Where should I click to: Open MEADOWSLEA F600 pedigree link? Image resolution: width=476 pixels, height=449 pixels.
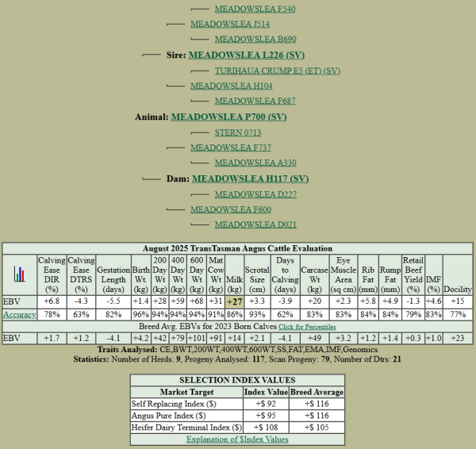click(x=231, y=209)
